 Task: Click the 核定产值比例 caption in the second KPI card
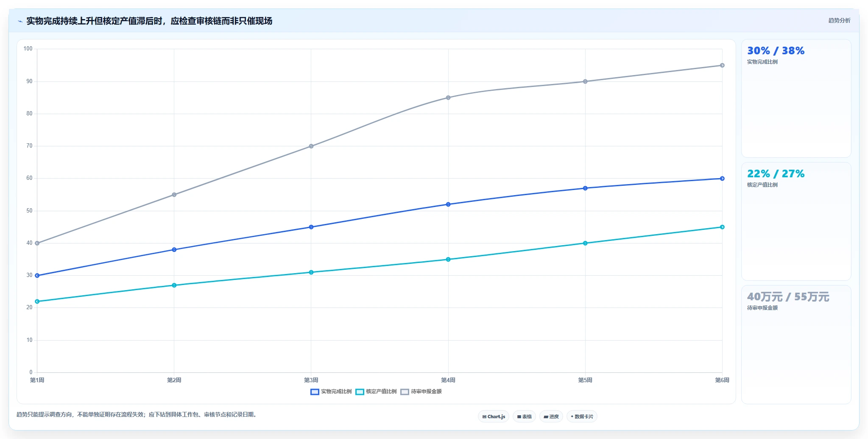pyautogui.click(x=762, y=185)
